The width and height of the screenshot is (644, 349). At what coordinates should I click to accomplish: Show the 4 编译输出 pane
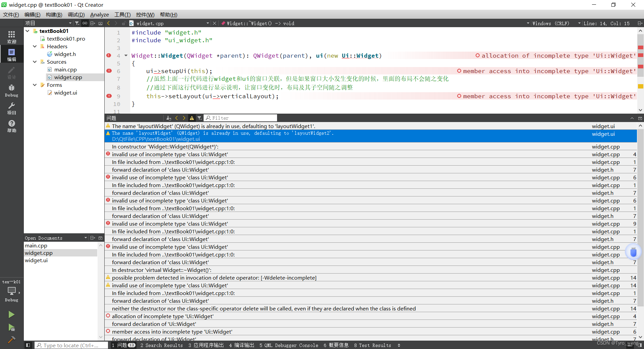click(x=241, y=345)
